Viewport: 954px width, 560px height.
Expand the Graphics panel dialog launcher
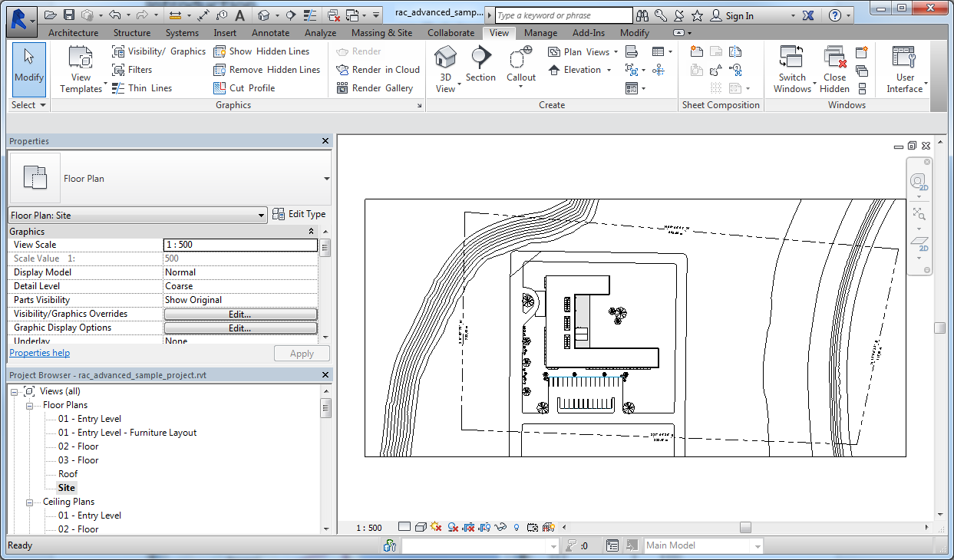click(418, 106)
